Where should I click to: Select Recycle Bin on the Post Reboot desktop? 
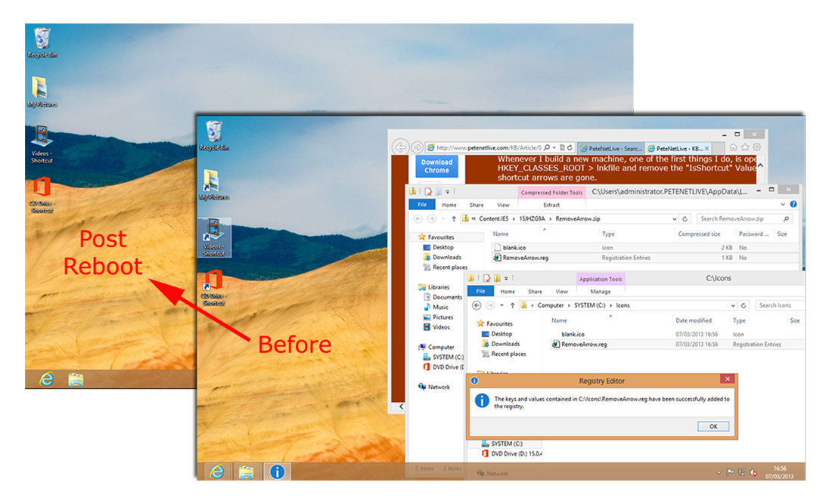click(42, 42)
